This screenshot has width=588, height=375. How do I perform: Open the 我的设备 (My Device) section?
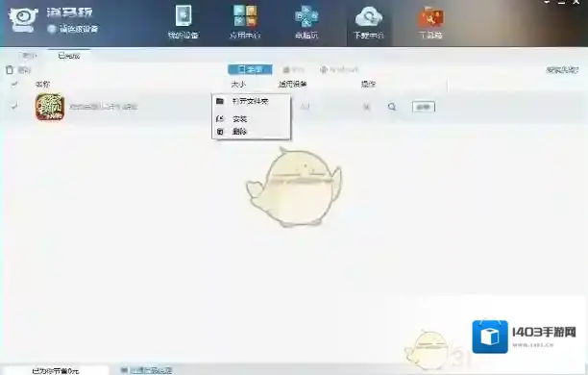(x=183, y=22)
